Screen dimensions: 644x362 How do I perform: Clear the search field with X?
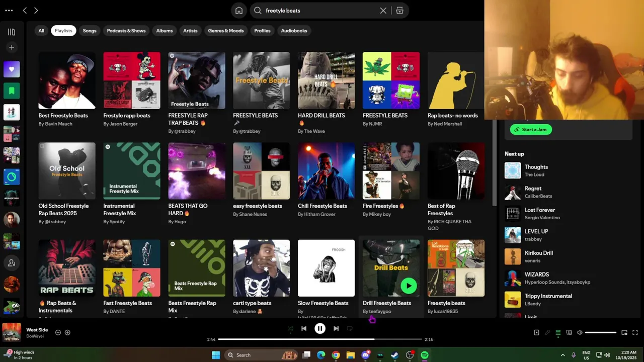(x=383, y=11)
